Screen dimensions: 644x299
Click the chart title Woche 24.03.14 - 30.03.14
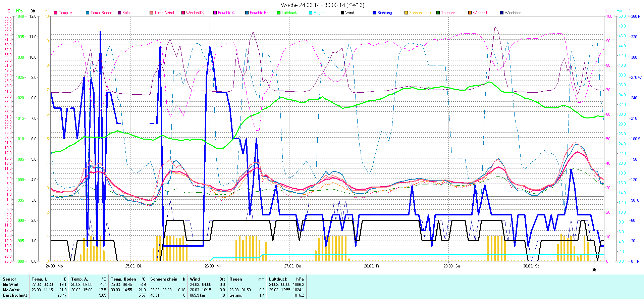coord(322,5)
